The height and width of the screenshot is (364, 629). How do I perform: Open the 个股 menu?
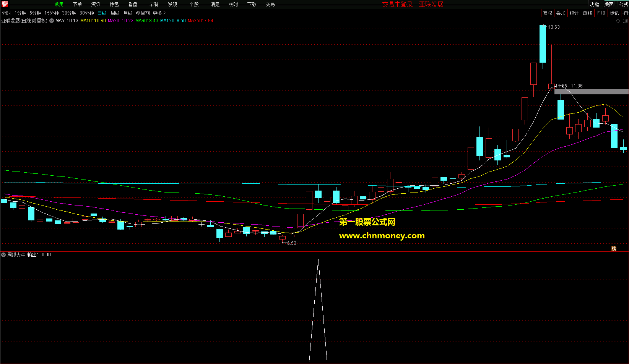click(194, 4)
